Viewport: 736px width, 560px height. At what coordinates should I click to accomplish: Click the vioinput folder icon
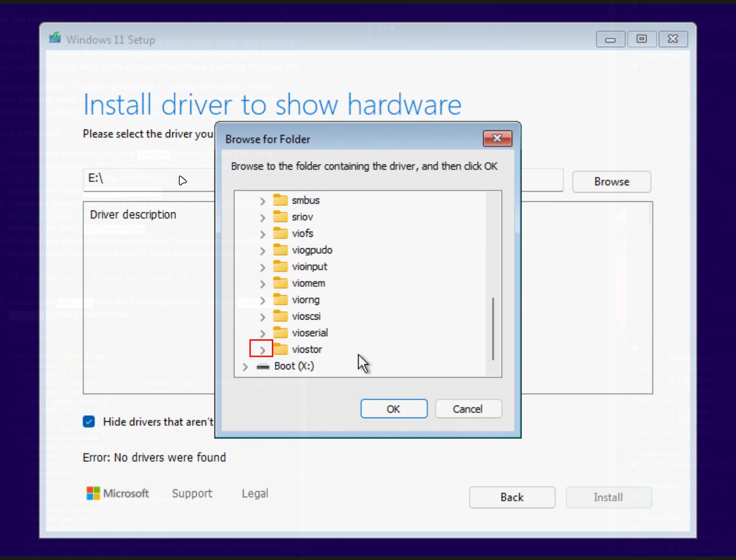(280, 266)
